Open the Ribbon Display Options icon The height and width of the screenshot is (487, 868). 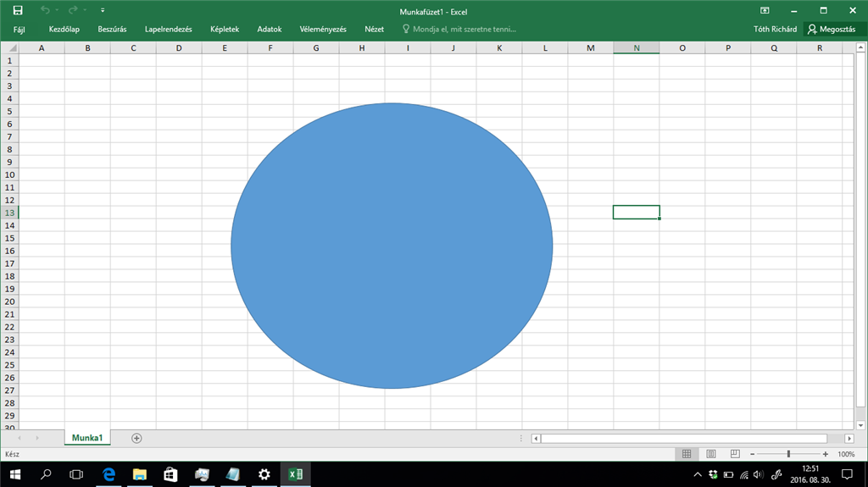click(x=765, y=10)
